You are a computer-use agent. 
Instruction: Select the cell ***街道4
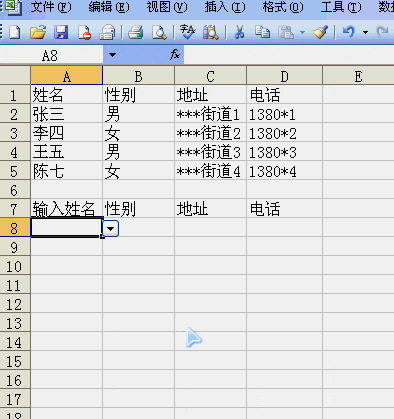coord(210,171)
